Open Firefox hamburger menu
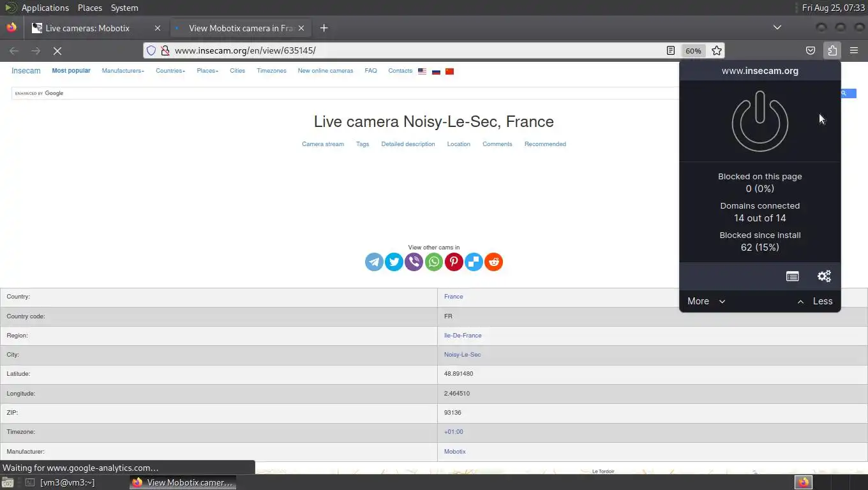The width and height of the screenshot is (868, 490). point(854,50)
